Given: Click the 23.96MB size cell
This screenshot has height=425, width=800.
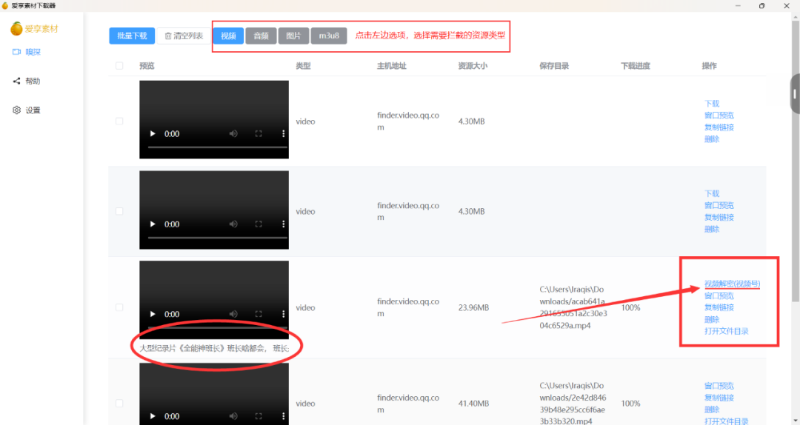Looking at the screenshot, I should pyautogui.click(x=473, y=308).
